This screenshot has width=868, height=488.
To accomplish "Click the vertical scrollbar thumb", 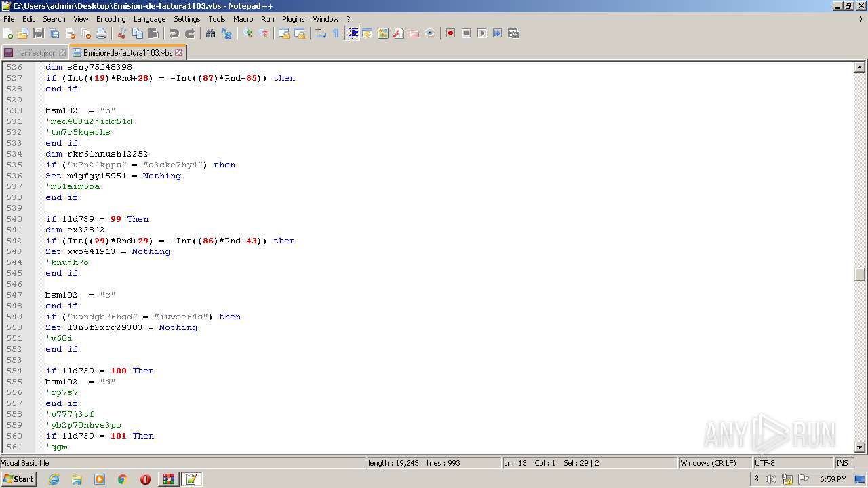I will (x=860, y=274).
